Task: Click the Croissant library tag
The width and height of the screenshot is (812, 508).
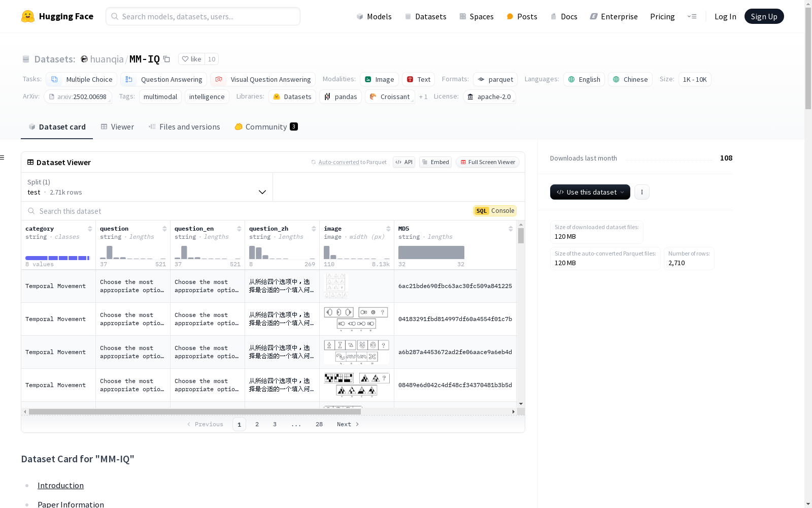Action: [390, 97]
